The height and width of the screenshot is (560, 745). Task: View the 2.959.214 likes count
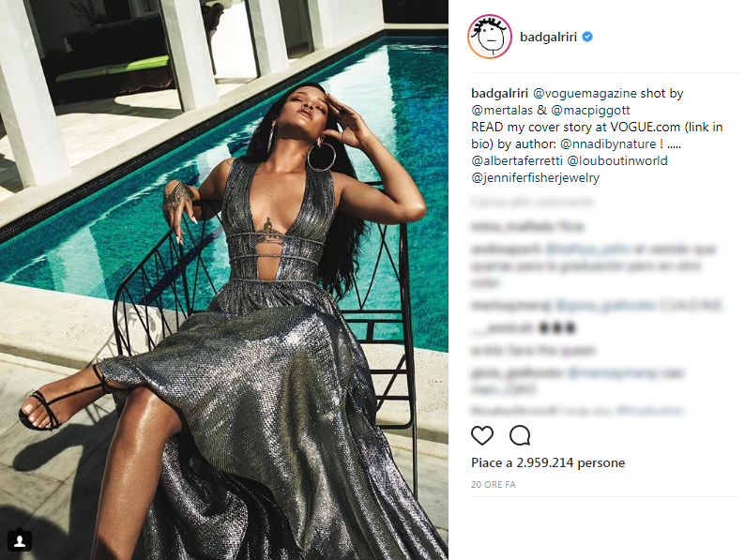tap(548, 462)
